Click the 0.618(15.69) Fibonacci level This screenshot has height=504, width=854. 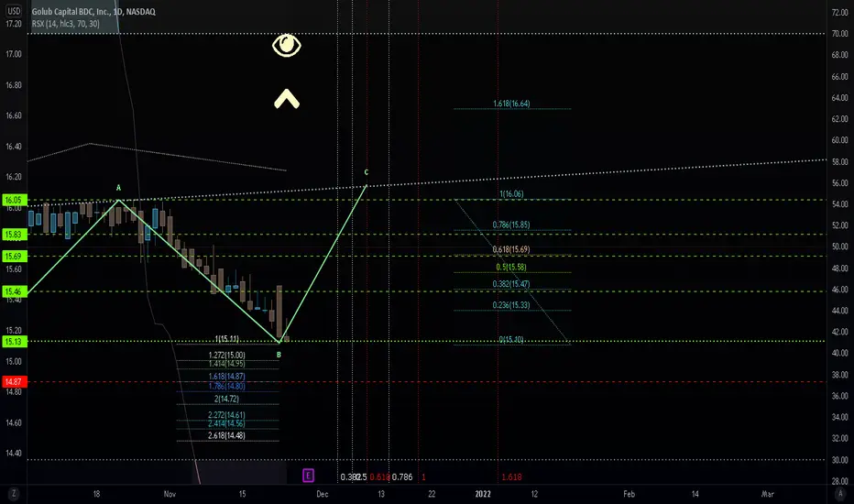[x=511, y=249]
